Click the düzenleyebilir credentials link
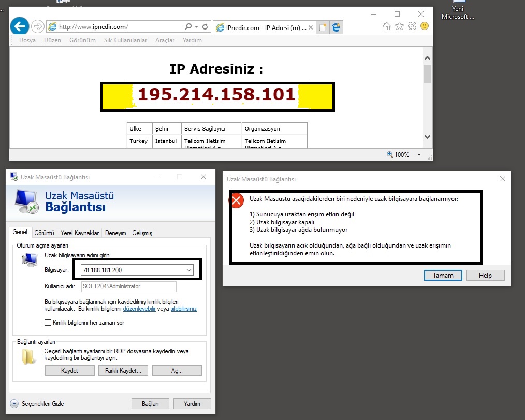This screenshot has width=525, height=420. pos(139,309)
